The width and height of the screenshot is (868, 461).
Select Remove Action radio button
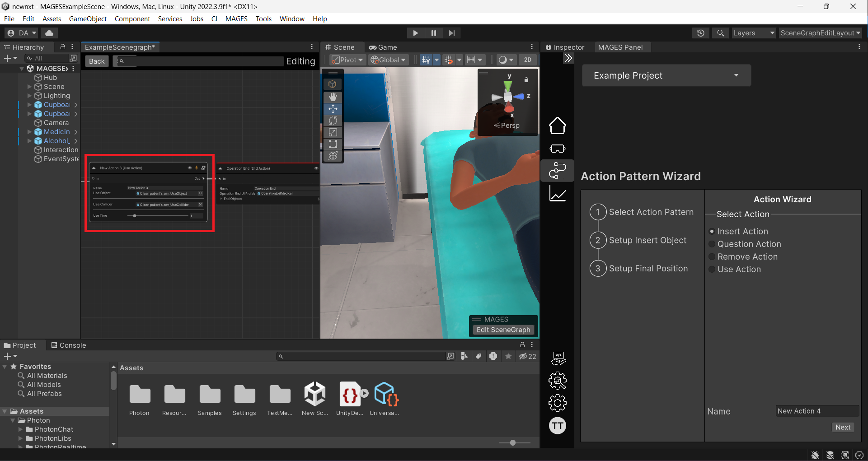tap(712, 257)
